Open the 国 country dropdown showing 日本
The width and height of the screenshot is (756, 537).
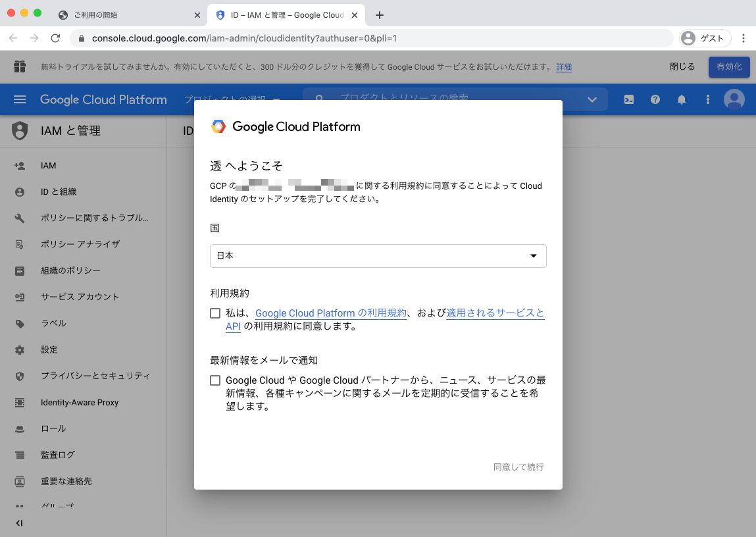click(x=378, y=256)
